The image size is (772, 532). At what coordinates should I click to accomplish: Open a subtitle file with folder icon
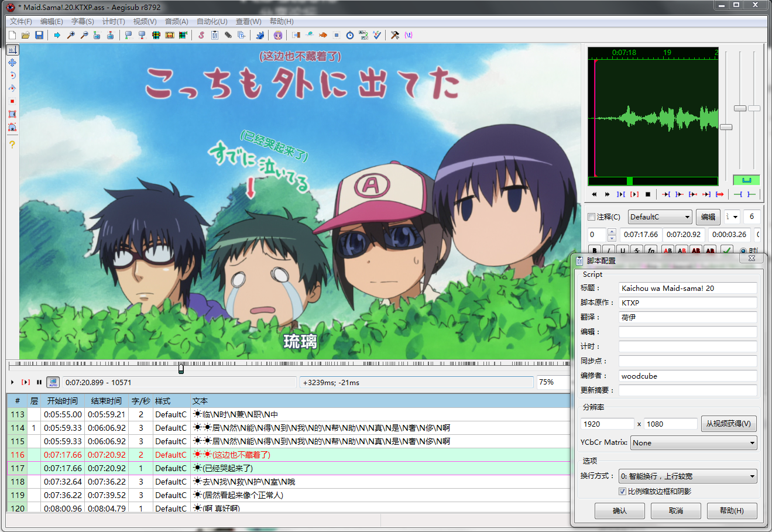point(26,35)
